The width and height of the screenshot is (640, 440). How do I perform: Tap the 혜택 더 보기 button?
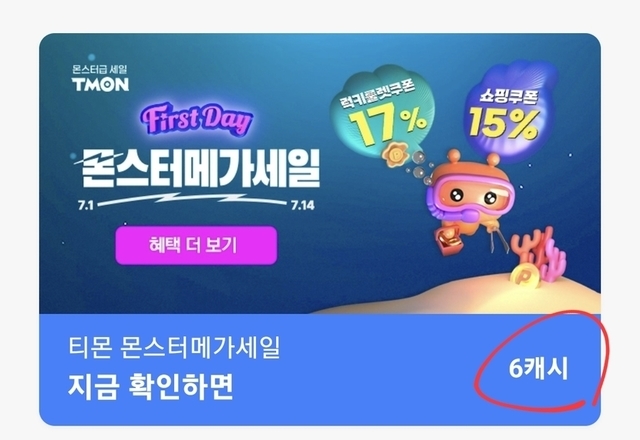pos(196,245)
